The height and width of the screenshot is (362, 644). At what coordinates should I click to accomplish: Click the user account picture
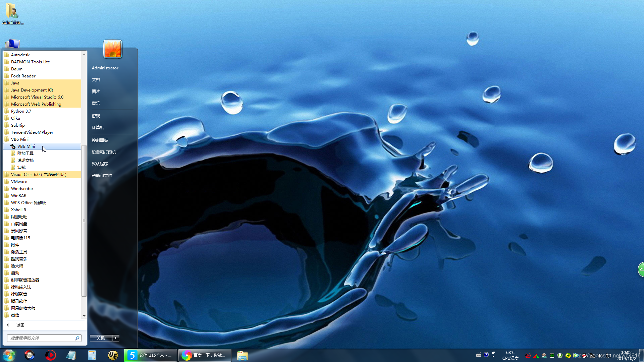coord(113,49)
